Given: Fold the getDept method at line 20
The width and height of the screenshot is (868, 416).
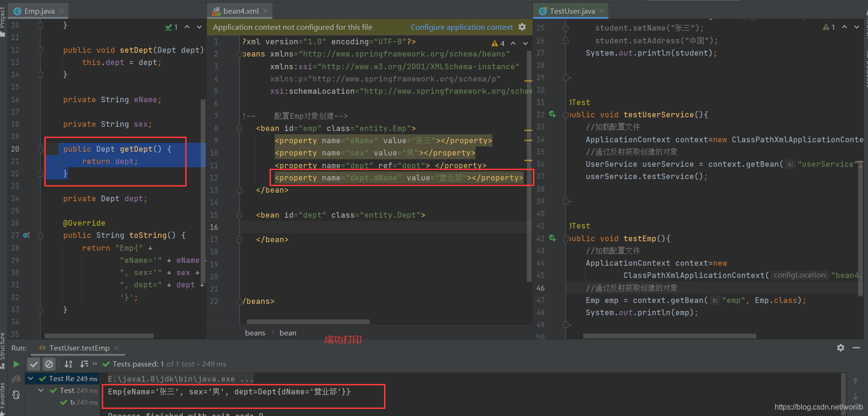Looking at the screenshot, I should click(41, 149).
